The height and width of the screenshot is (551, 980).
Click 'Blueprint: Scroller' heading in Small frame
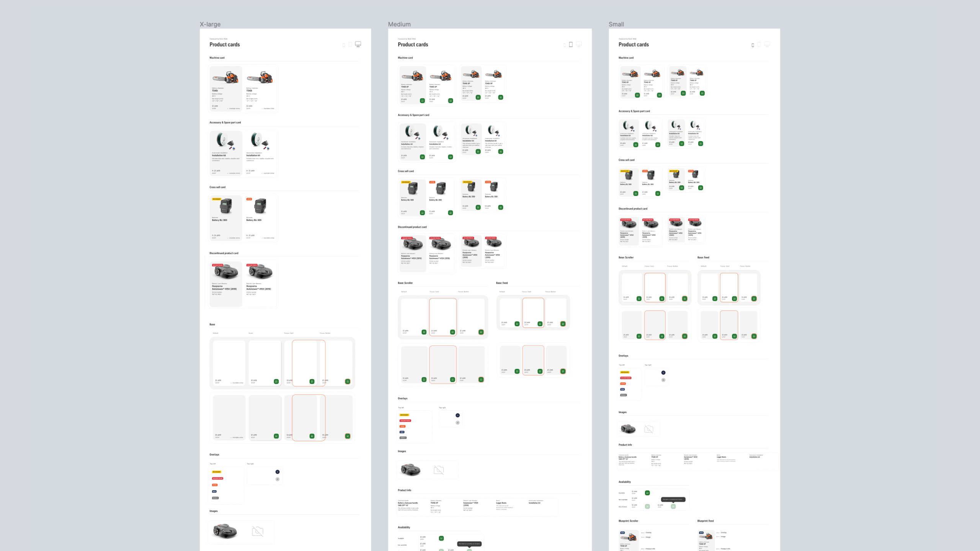pos(629,521)
